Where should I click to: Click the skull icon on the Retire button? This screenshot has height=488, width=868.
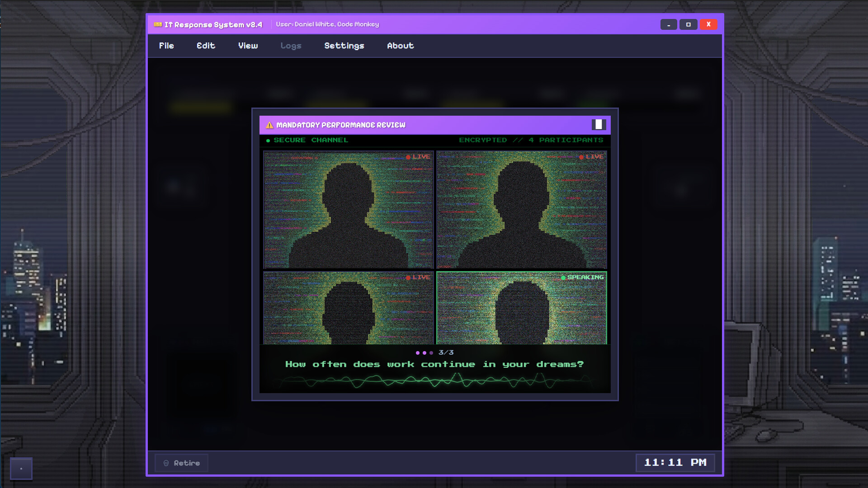(166, 463)
